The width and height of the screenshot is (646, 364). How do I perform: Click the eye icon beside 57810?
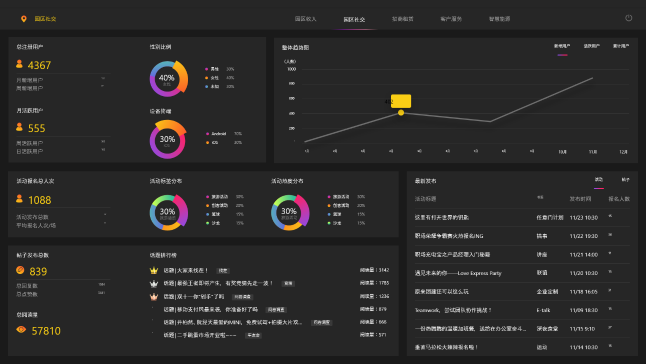[x=21, y=329]
